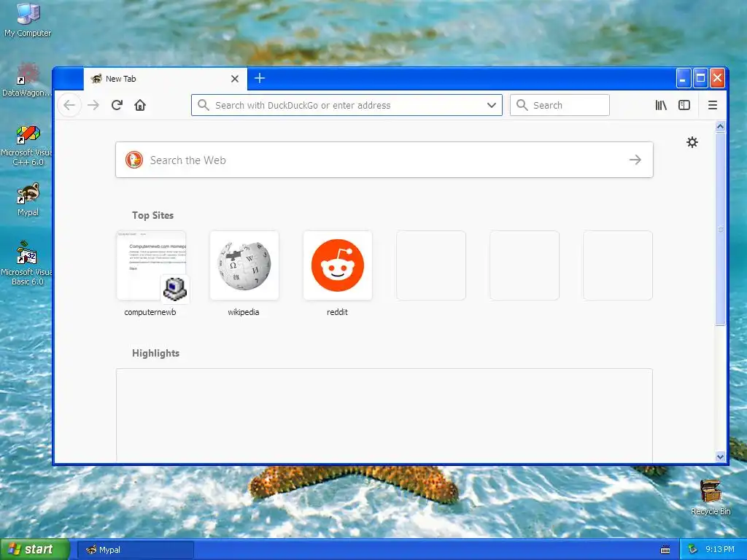Click the on-screen keyboard tray icon
Screen dimensions: 747x560
[x=665, y=550]
